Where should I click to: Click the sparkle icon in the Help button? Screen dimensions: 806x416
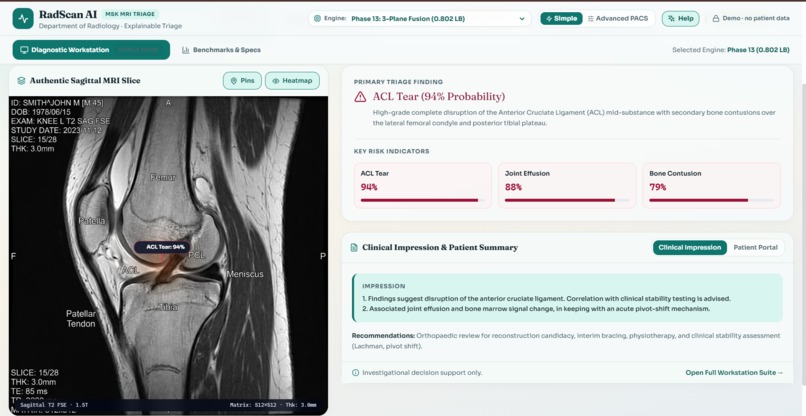click(671, 19)
